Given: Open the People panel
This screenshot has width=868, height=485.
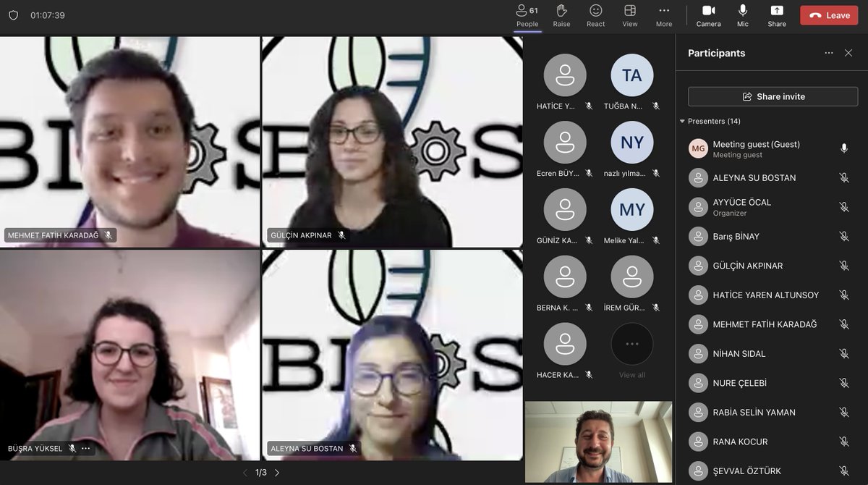Looking at the screenshot, I should pos(527,15).
